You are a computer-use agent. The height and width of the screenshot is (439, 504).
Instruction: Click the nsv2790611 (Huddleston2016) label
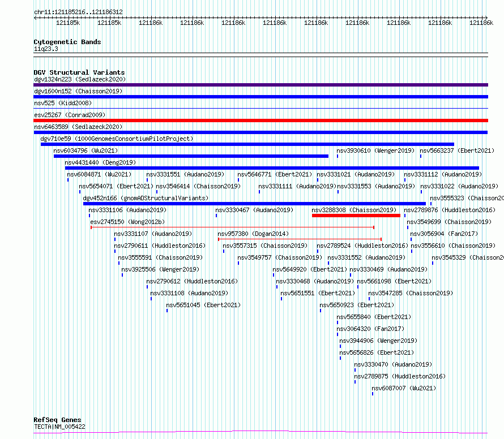tap(160, 246)
